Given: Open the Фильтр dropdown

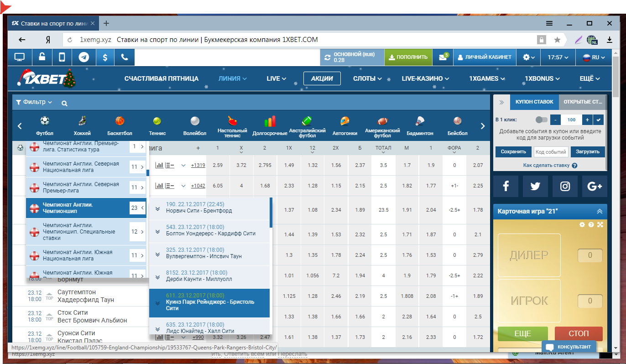Looking at the screenshot, I should coord(34,102).
